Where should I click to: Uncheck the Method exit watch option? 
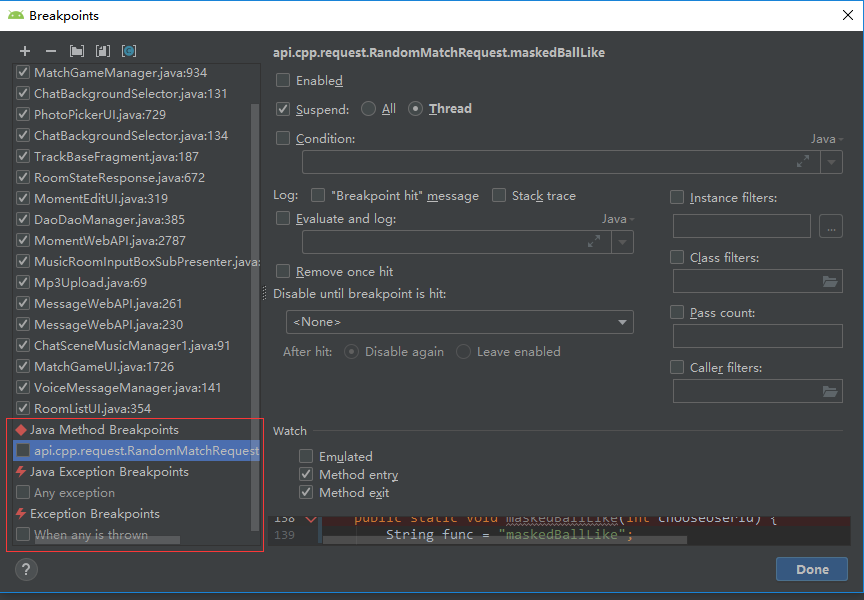[306, 492]
